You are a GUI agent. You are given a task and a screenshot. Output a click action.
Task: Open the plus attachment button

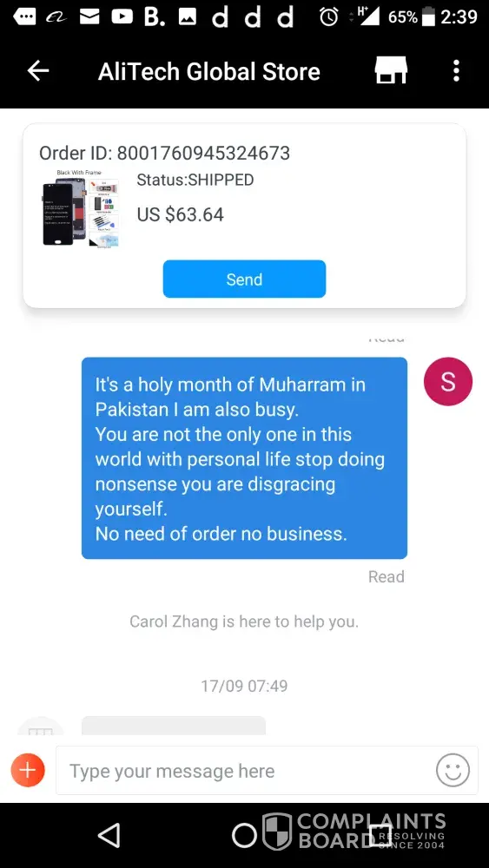(x=28, y=770)
